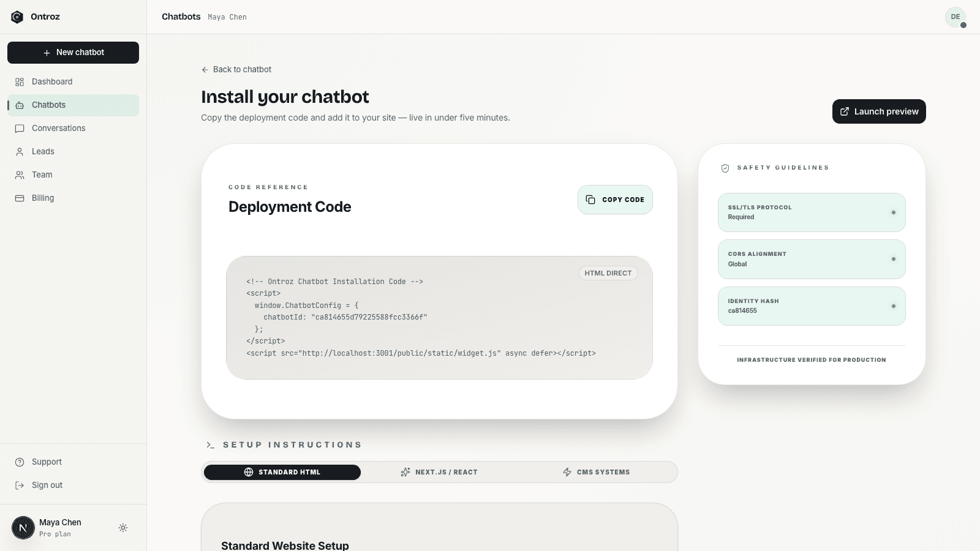Image resolution: width=980 pixels, height=551 pixels.
Task: Click the Billing card icon
Action: [x=20, y=198]
